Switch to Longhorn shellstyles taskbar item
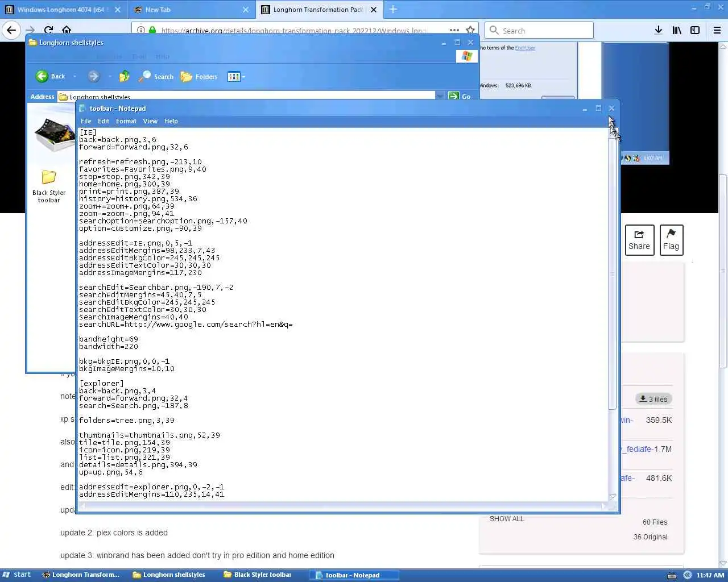This screenshot has height=582, width=728. (169, 575)
